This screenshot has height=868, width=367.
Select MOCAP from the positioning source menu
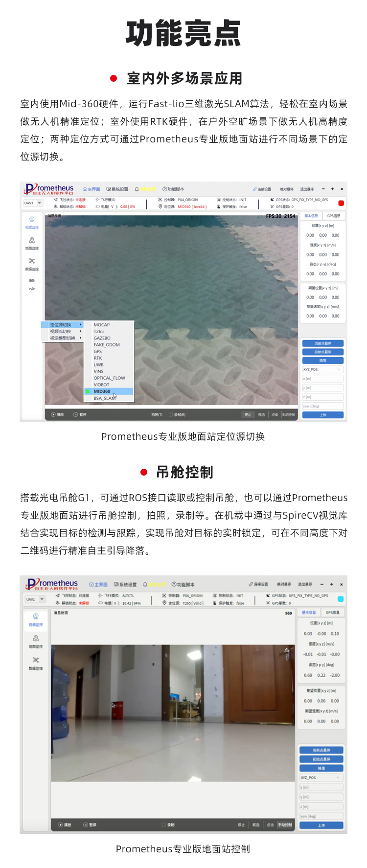coord(109,325)
